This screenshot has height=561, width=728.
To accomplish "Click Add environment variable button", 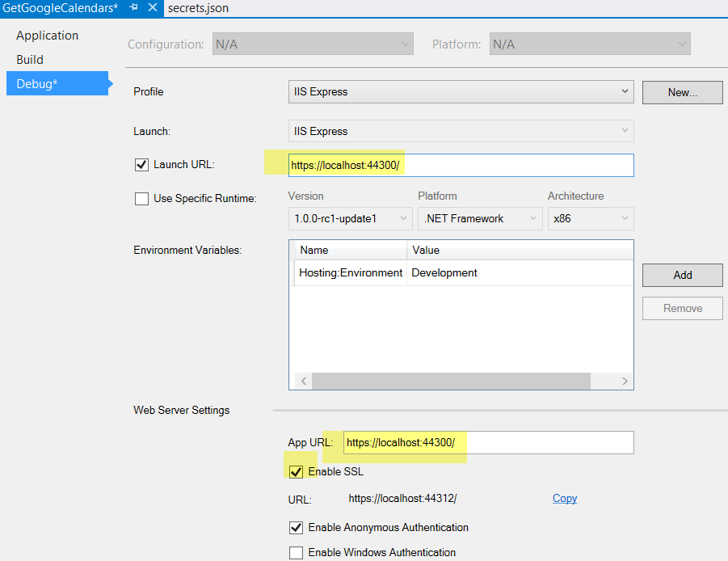I will (683, 276).
